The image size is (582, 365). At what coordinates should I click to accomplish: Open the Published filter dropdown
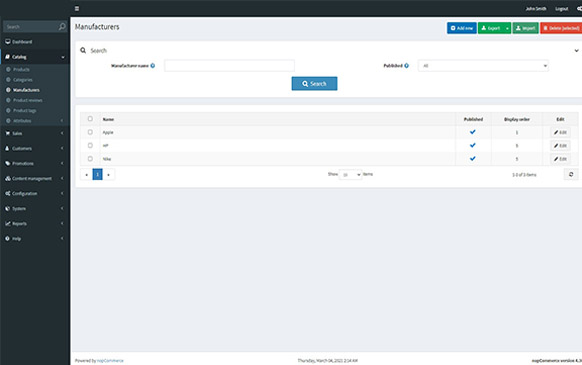(x=483, y=66)
